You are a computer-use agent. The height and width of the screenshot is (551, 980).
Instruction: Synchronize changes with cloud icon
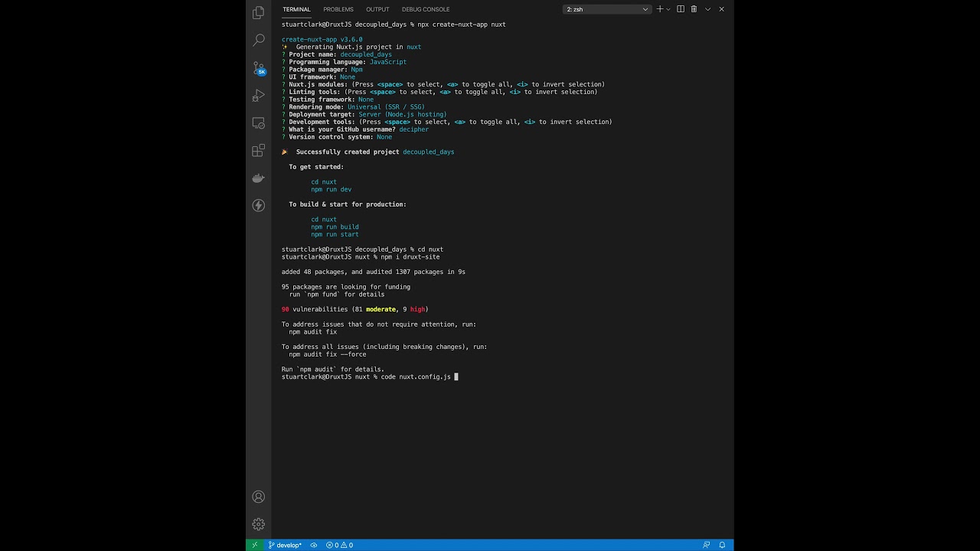313,545
